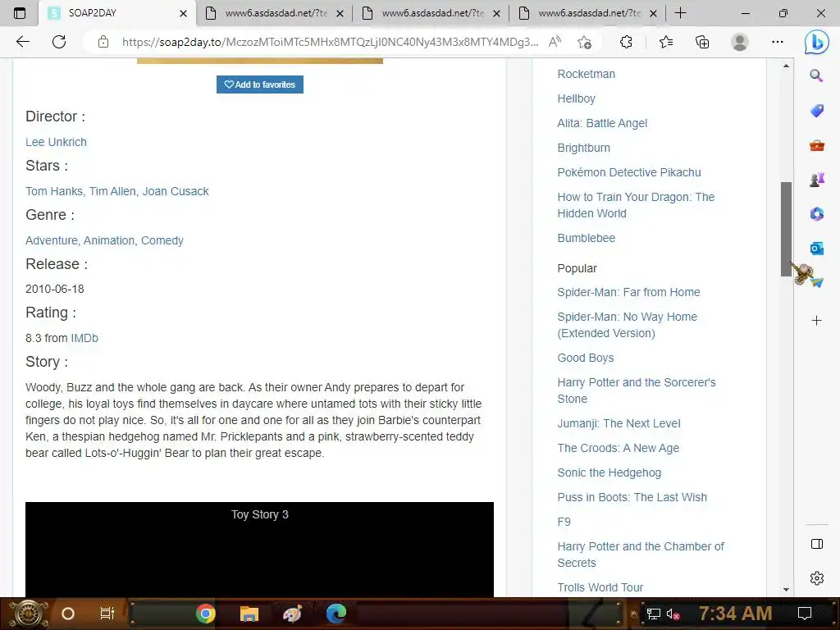
Task: Open the Games chess icon in sidebar
Action: point(816,180)
